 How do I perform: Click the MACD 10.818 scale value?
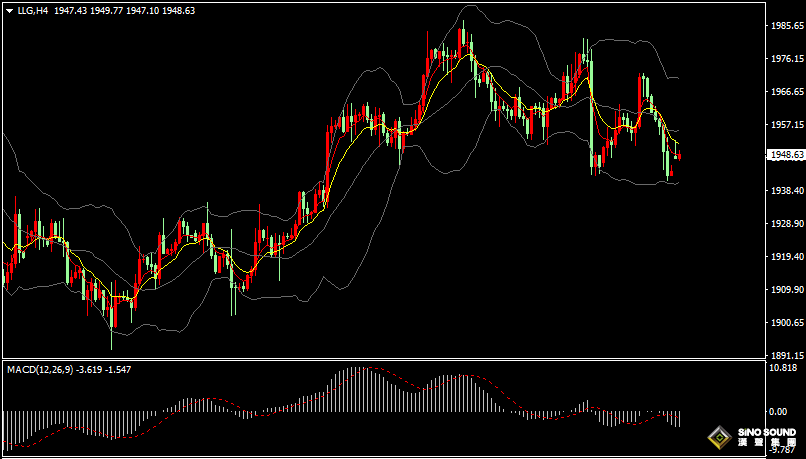pos(782,367)
